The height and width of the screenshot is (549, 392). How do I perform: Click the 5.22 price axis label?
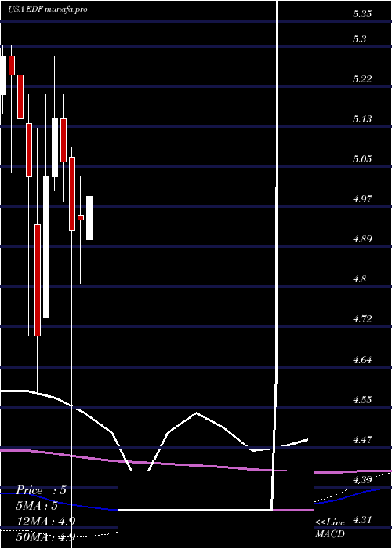pos(362,79)
